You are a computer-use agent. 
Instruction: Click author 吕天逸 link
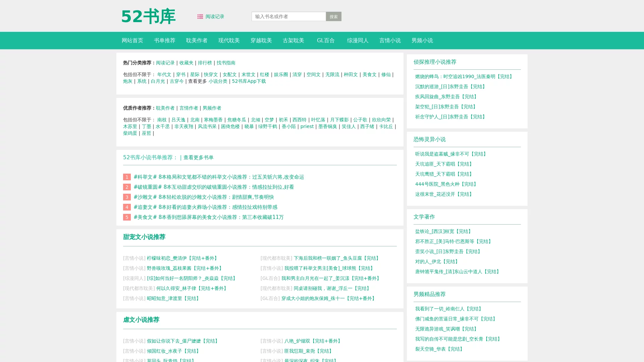point(178,120)
